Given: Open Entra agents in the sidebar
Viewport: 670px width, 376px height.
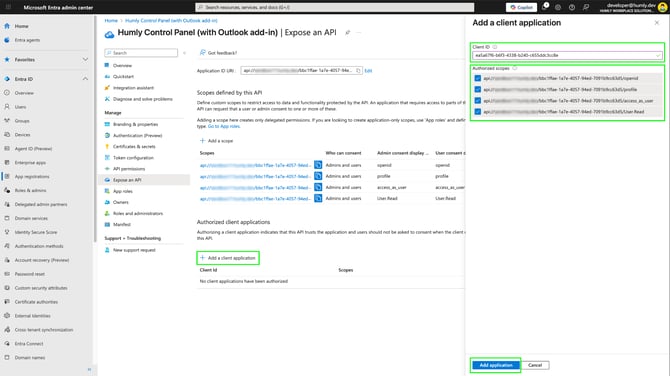Looking at the screenshot, I should click(x=27, y=40).
